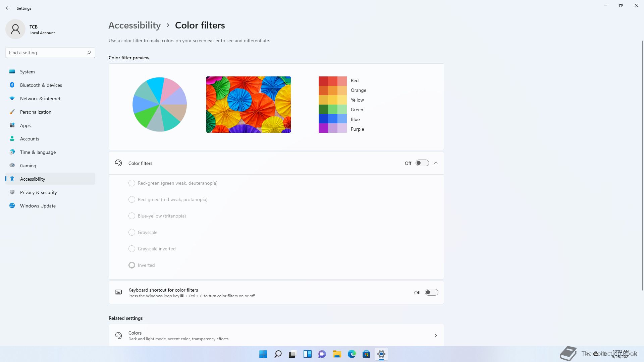Select the Inverted radio button
The height and width of the screenshot is (362, 644).
point(132,265)
